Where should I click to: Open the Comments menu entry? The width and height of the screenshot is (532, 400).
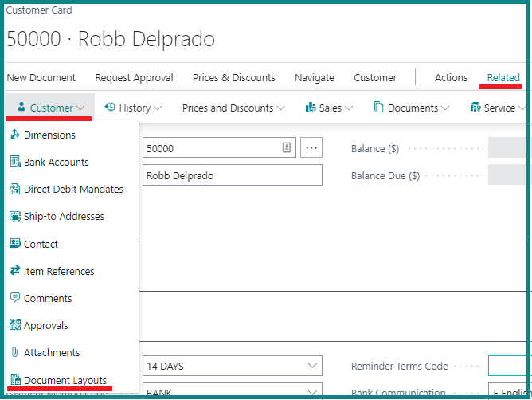(x=48, y=298)
